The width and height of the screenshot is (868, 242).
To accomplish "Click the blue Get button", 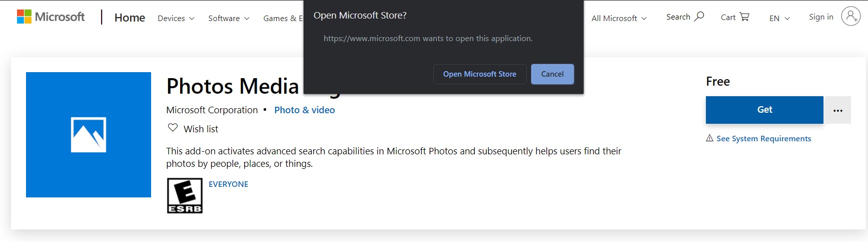I will click(x=764, y=110).
